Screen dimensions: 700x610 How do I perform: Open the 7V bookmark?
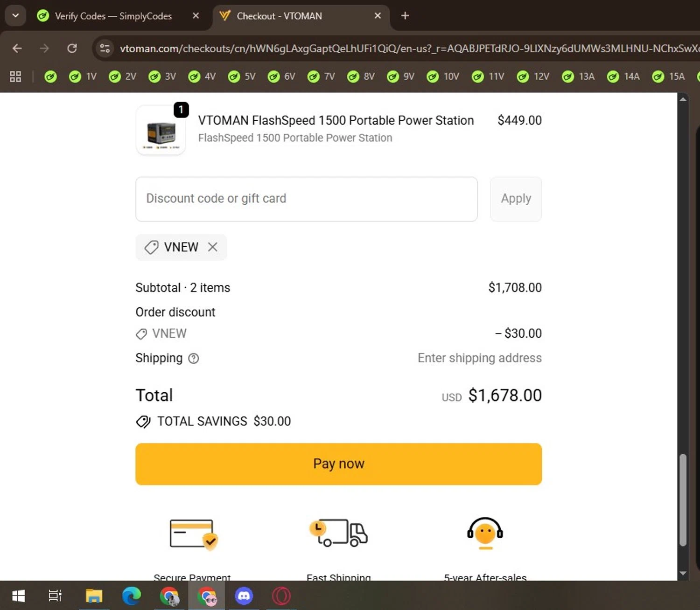pyautogui.click(x=321, y=76)
